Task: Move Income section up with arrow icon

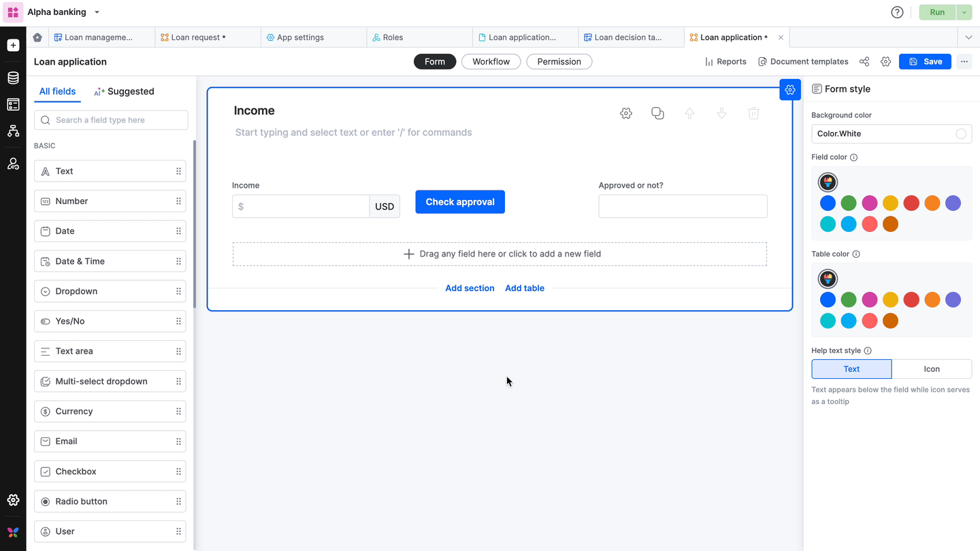Action: pos(689,114)
